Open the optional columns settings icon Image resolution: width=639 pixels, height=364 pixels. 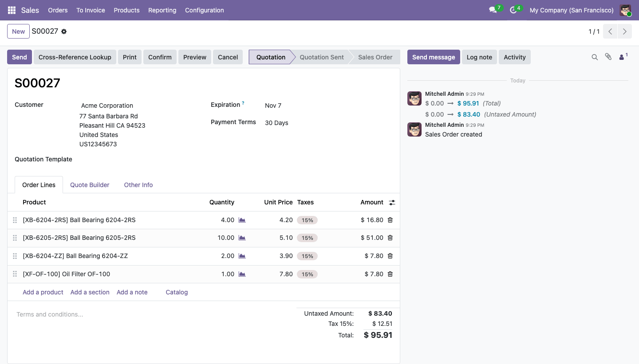[392, 202]
